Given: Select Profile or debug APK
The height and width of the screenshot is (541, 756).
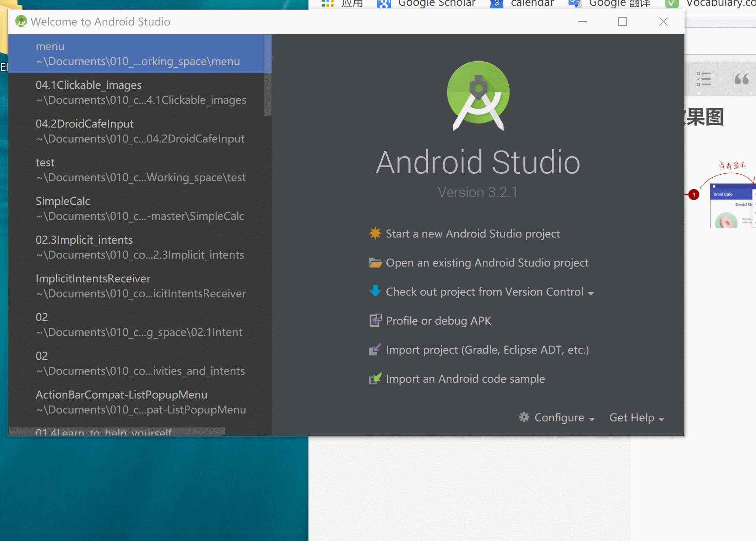Looking at the screenshot, I should [438, 321].
